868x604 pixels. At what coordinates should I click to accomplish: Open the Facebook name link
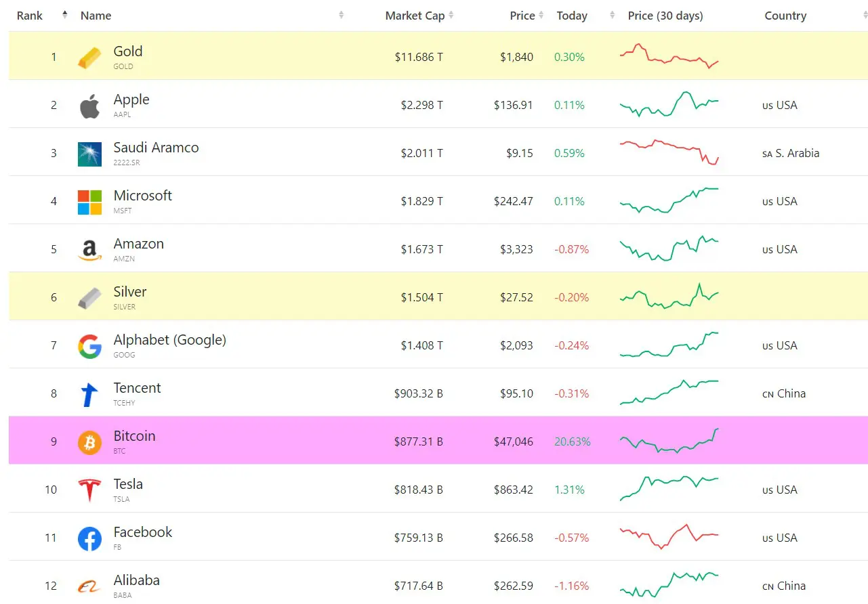(143, 532)
